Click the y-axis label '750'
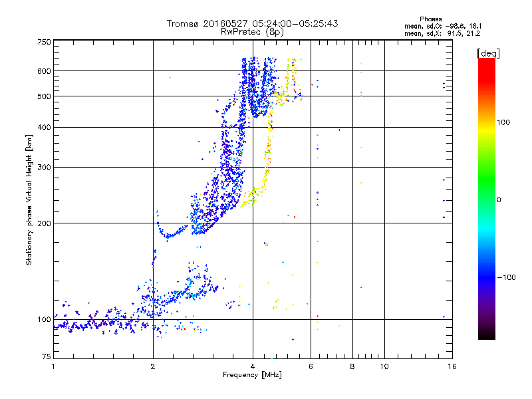The image size is (532, 399). (x=44, y=42)
